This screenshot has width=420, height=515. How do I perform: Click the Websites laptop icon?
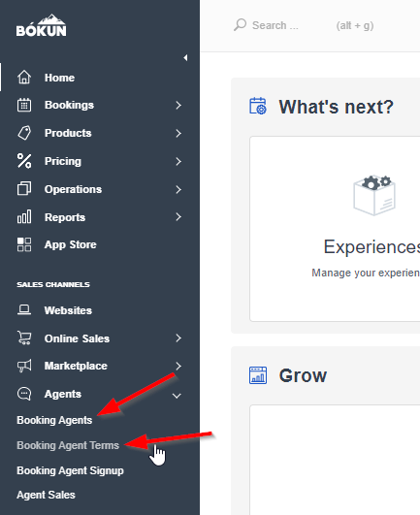(24, 309)
